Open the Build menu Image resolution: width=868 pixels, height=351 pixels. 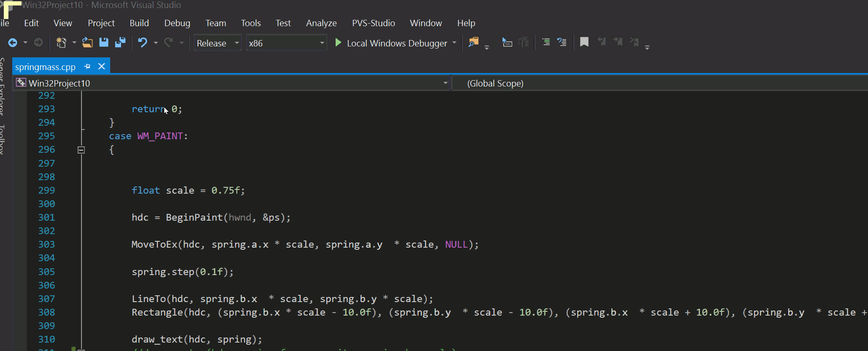(x=139, y=23)
